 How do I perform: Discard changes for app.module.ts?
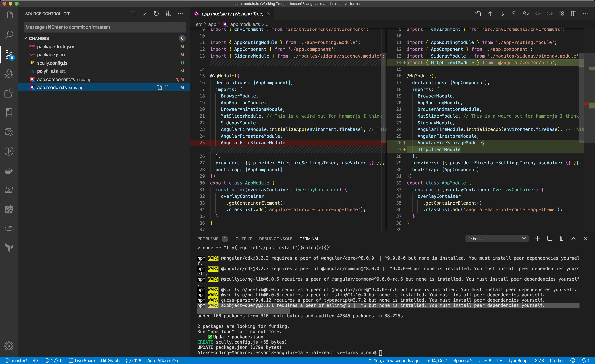167,87
